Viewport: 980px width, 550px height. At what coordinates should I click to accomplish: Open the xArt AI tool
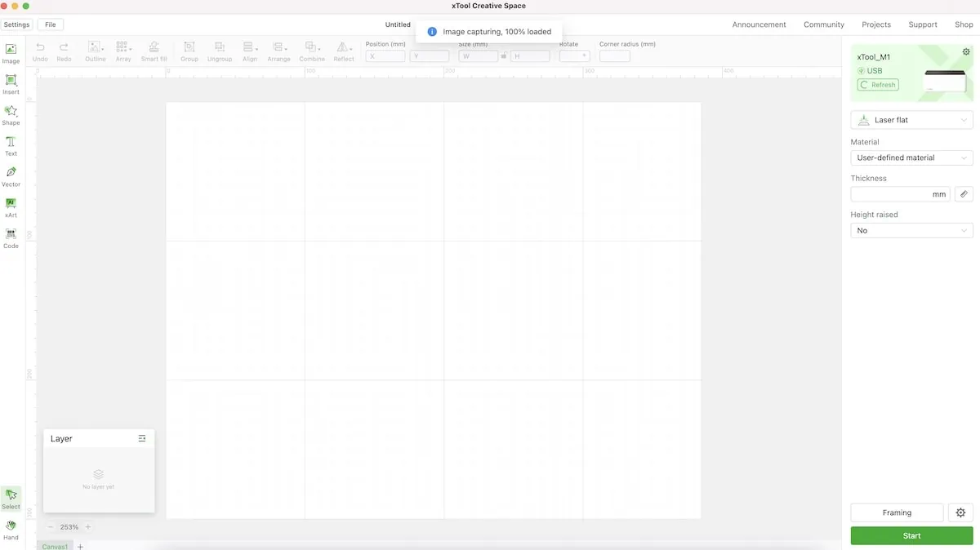pos(11,207)
